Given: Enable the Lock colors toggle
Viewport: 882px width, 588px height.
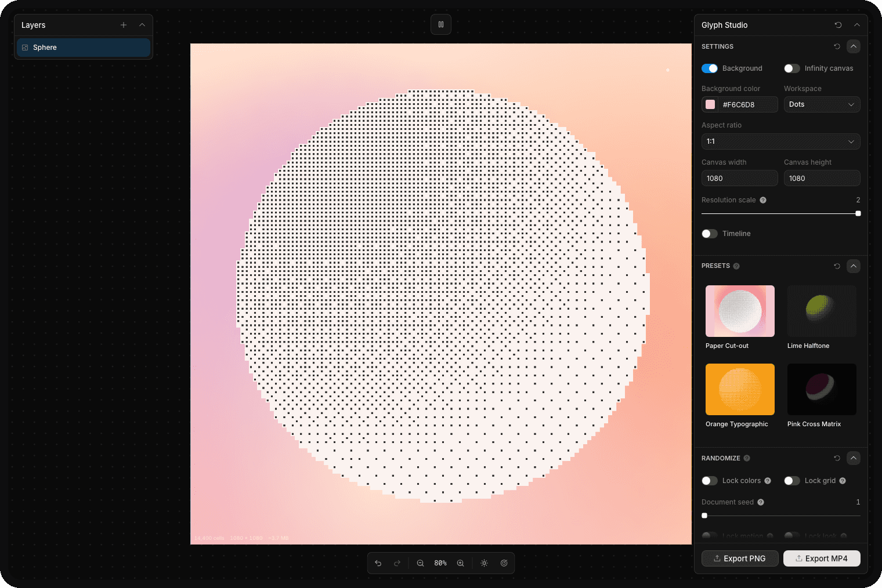Looking at the screenshot, I should pos(710,481).
